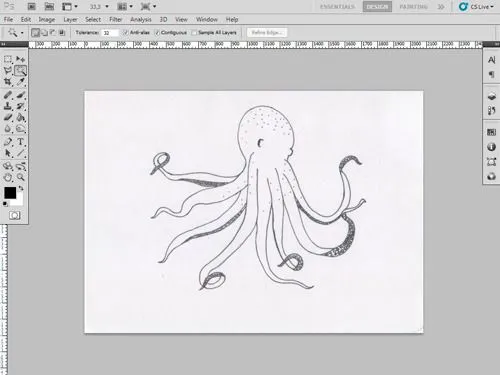
Task: Switch to Painting workspace
Action: coord(413,6)
